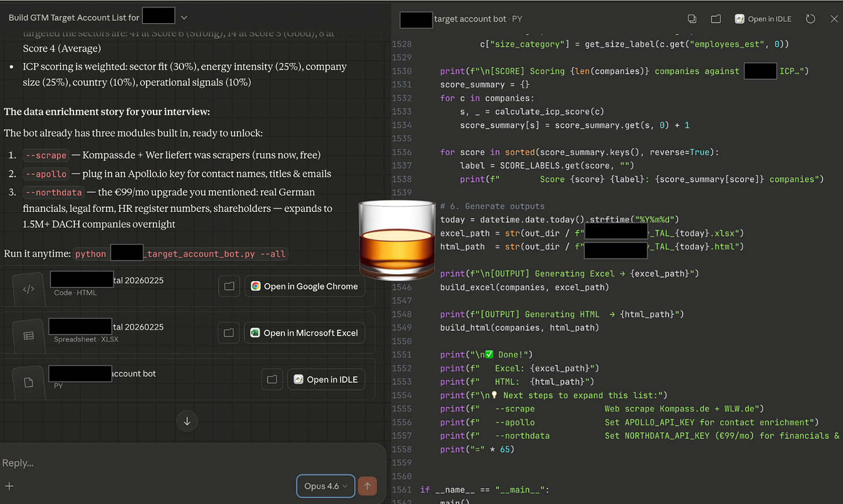Open in Microsoft Excel for XLSX file
The image size is (843, 504).
click(305, 333)
